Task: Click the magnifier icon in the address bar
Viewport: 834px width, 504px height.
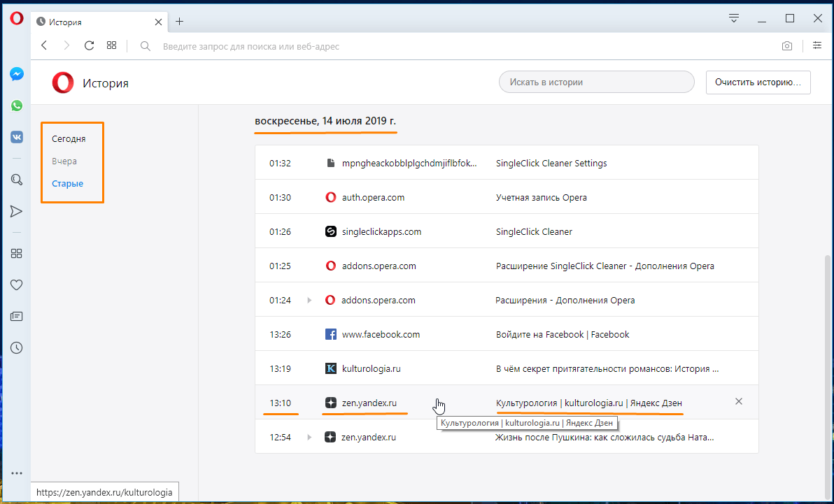Action: (146, 46)
